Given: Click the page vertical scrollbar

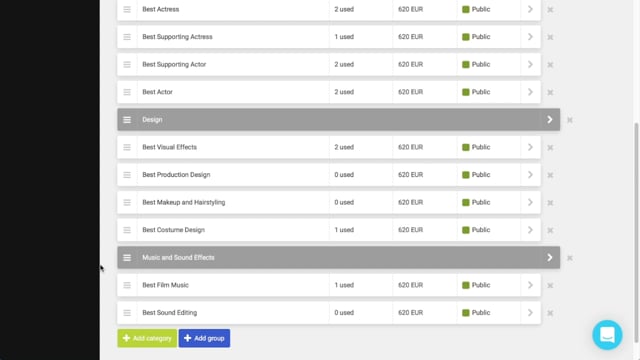Looking at the screenshot, I should coord(636,233).
